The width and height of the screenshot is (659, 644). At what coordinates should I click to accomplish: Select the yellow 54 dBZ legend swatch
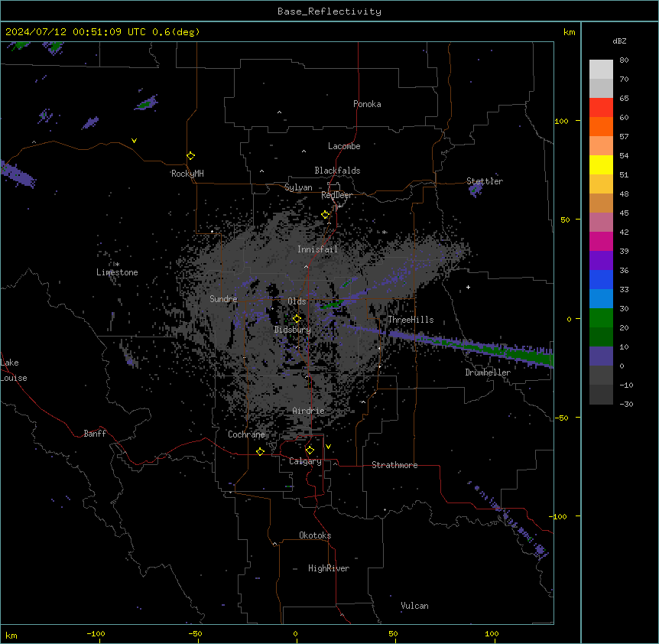[x=601, y=164]
